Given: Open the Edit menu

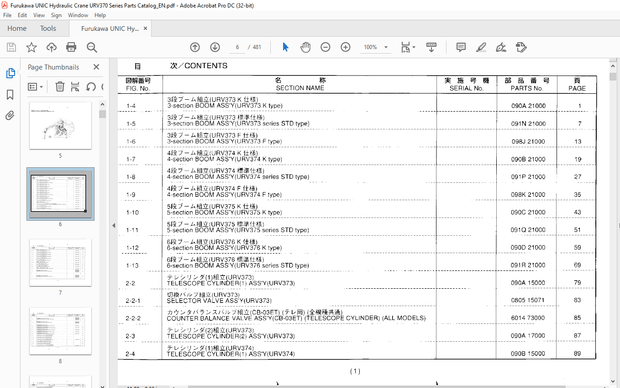Looking at the screenshot, I should (22, 15).
